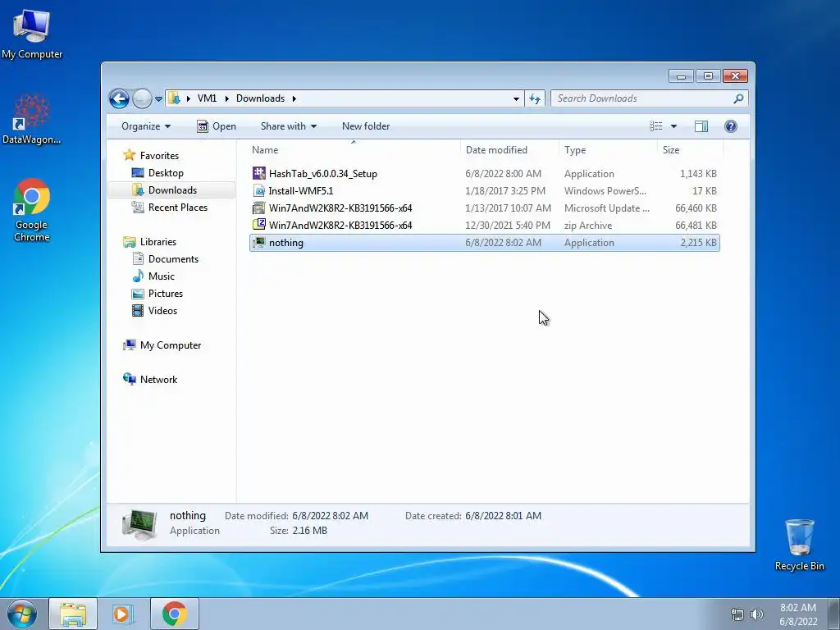This screenshot has height=630, width=840.
Task: Open Documents library in navigation pane
Action: (173, 259)
